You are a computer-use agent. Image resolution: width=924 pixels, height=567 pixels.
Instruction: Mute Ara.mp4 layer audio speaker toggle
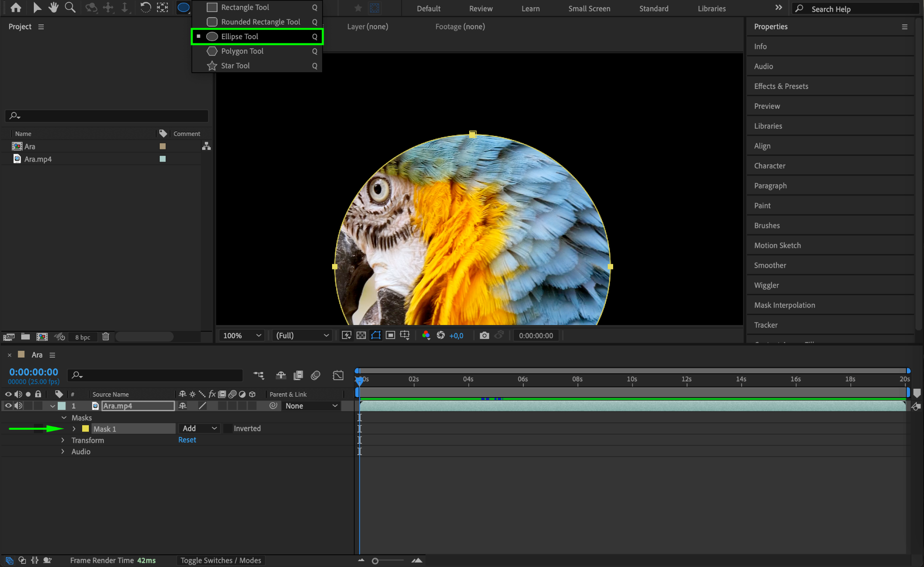(18, 406)
